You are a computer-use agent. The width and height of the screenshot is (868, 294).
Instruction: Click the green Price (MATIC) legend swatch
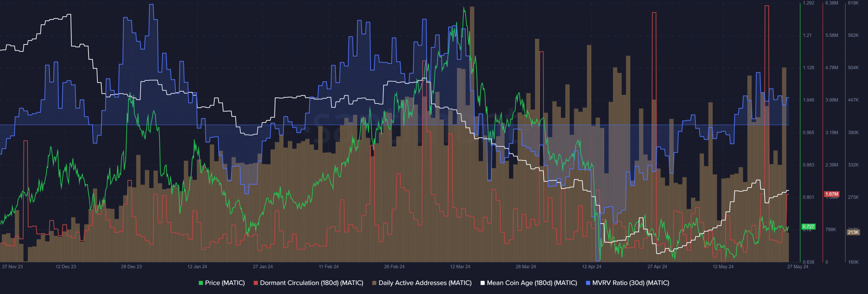point(201,283)
